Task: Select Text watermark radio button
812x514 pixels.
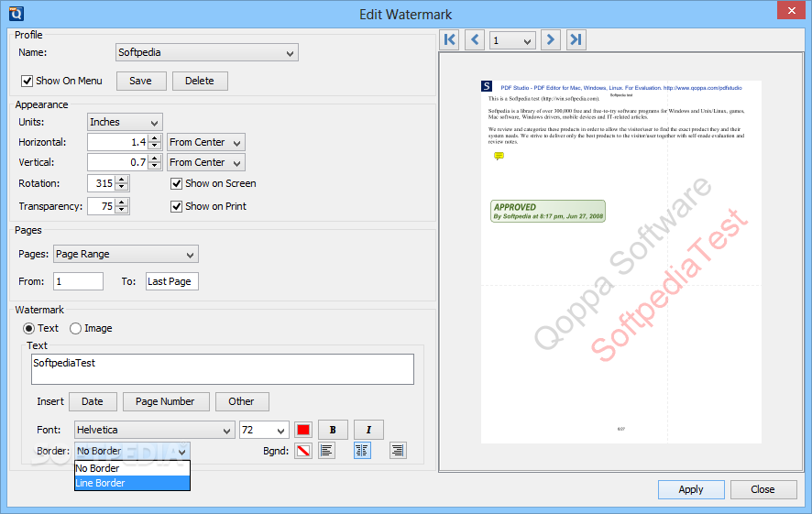Action: pyautogui.click(x=29, y=329)
